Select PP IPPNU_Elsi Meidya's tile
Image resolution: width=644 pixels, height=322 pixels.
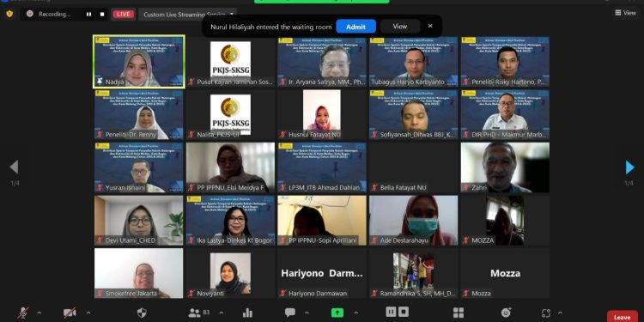point(230,167)
